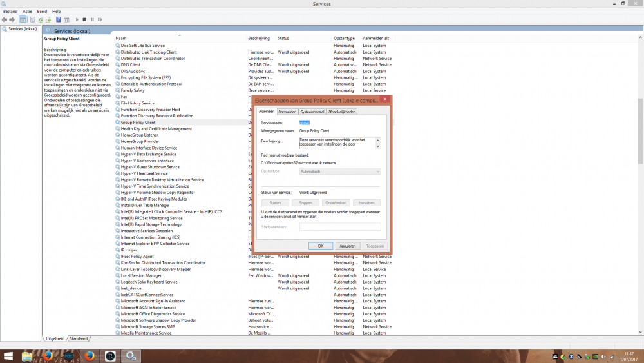Open the black R icon in taskbar

[110, 356]
